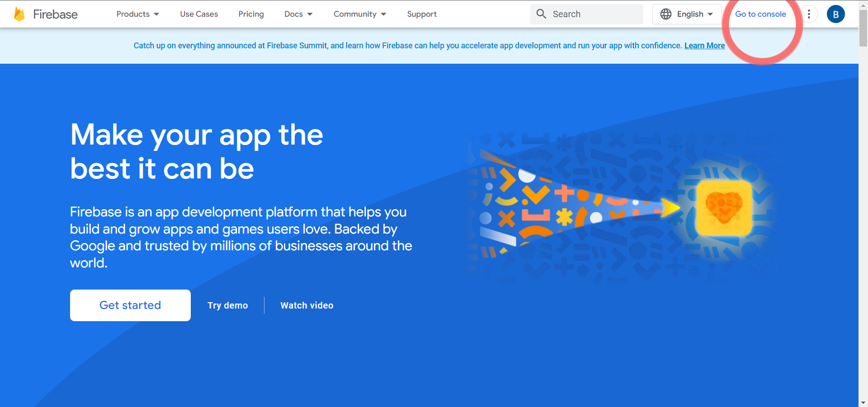Open the English language selector
The image size is (868, 407).
[x=687, y=14]
